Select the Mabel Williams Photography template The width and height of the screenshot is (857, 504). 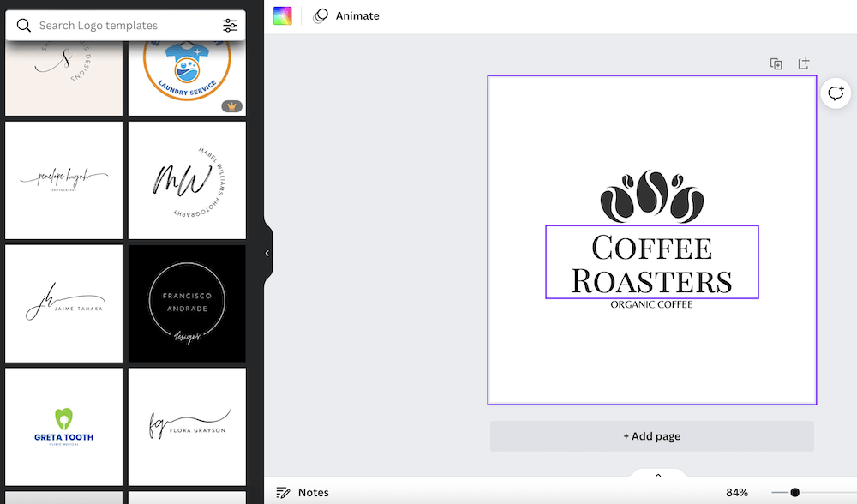187,180
